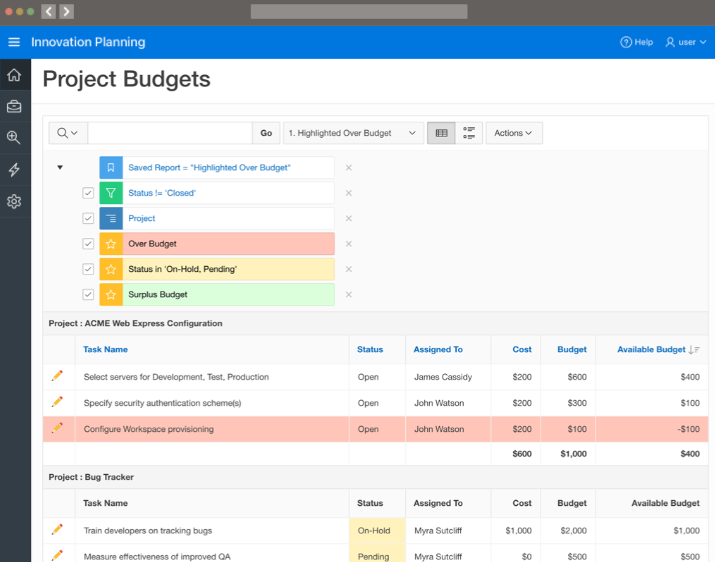715x562 pixels.
Task: Open the Help link
Action: coord(637,42)
